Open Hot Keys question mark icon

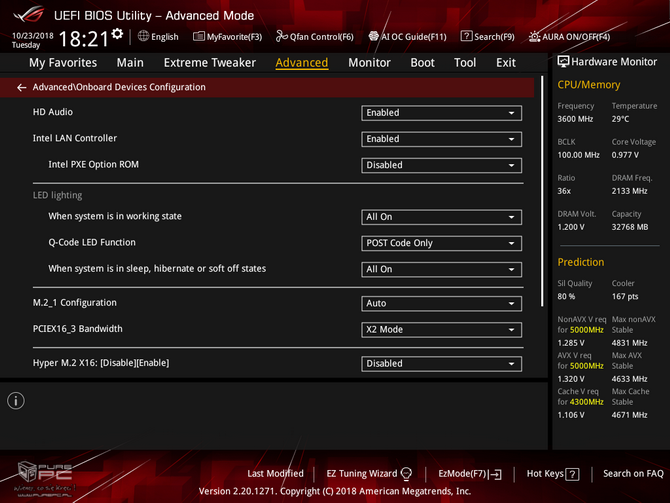point(572,474)
